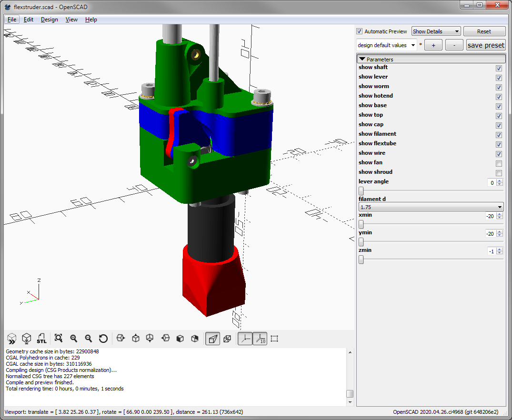Toggle the show axes button
This screenshot has width=512, height=420.
pyautogui.click(x=245, y=339)
